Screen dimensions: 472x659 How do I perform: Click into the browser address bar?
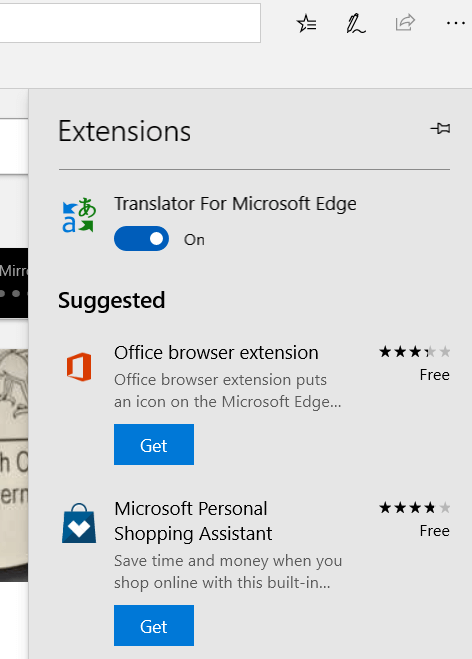click(130, 23)
